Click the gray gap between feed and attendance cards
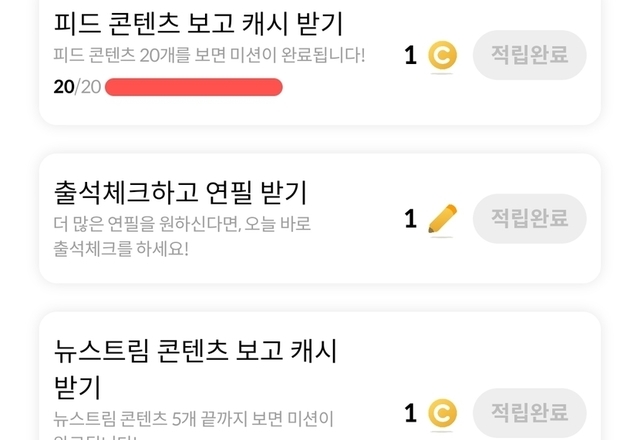640x440 pixels. coord(320,139)
